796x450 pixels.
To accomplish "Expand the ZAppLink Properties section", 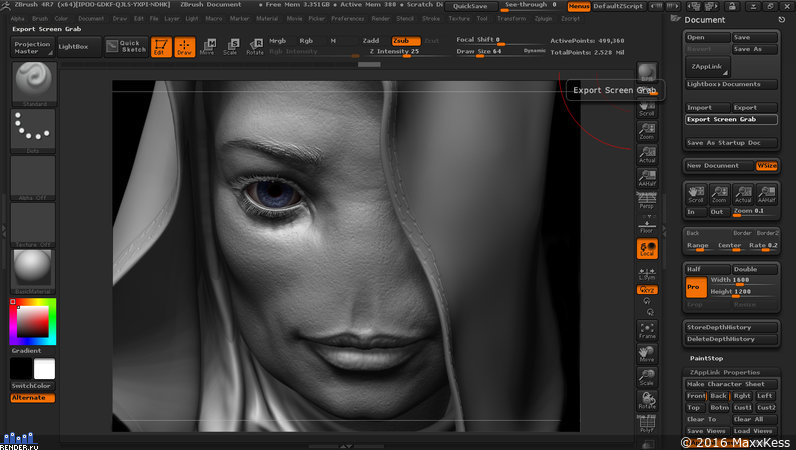I will pos(724,372).
